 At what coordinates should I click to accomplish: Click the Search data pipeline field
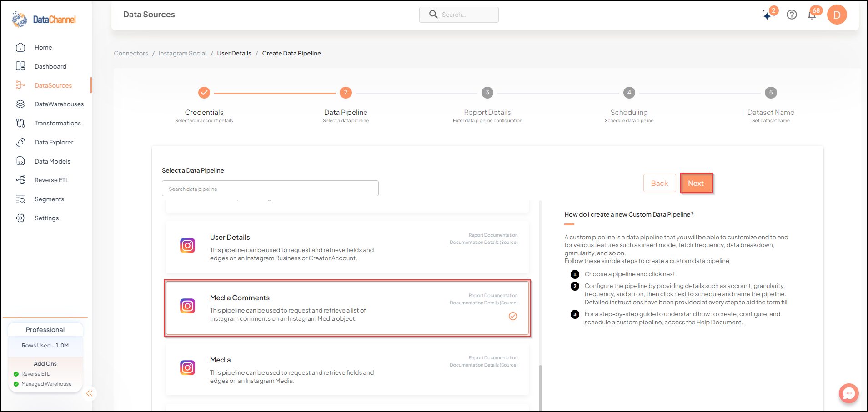[270, 189]
